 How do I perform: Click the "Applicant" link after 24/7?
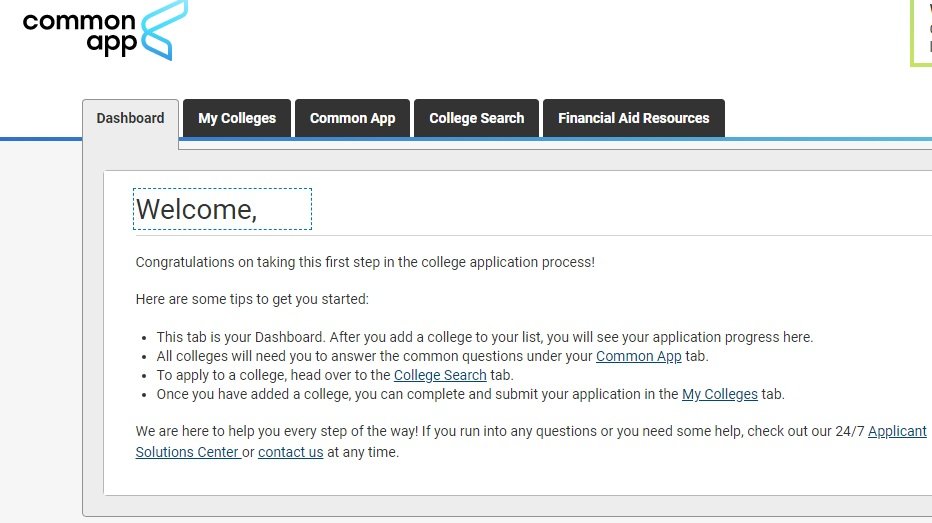[x=897, y=431]
